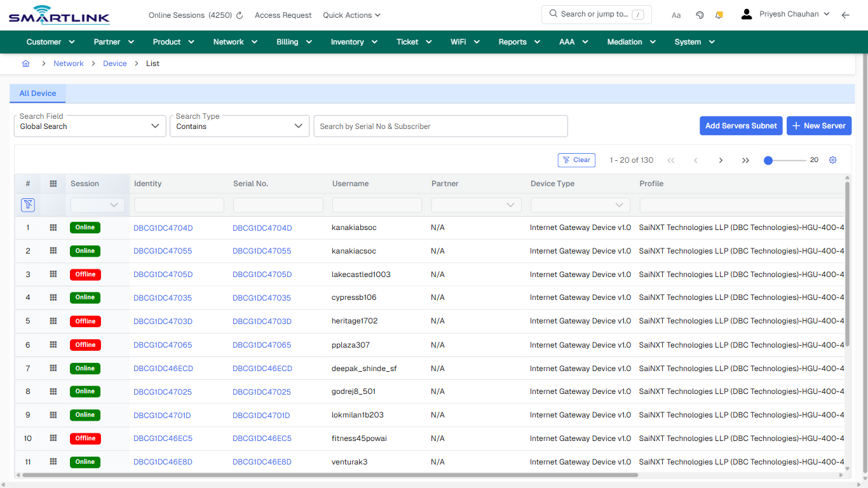Apply filters using the funnel icon
Image resolution: width=868 pixels, height=488 pixels.
[27, 205]
